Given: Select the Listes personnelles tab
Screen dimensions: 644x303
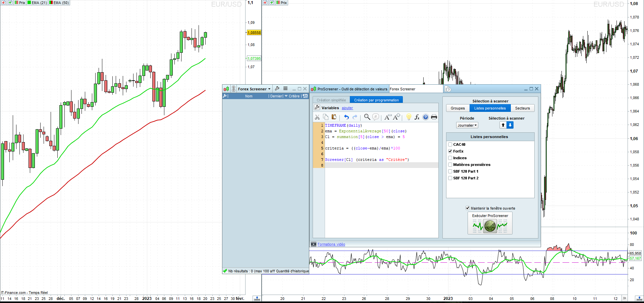Looking at the screenshot, I should click(x=490, y=108).
